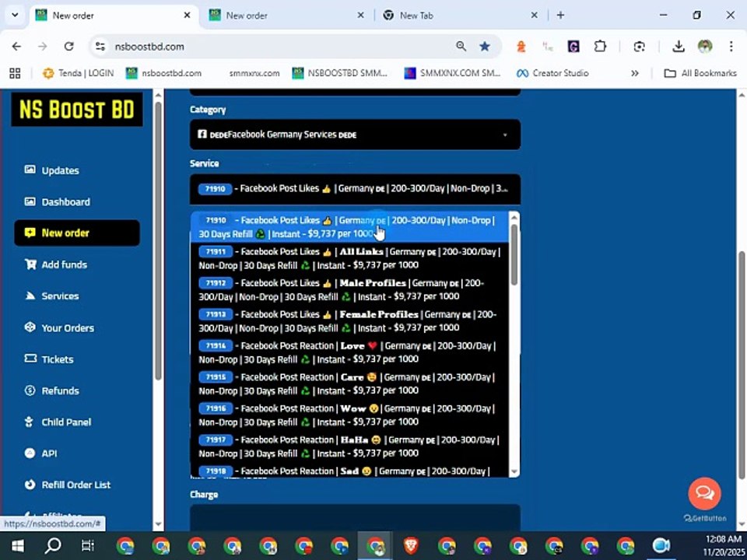Screen dimensions: 747x560
Task: Show more bookmarks chevron
Action: [635, 73]
